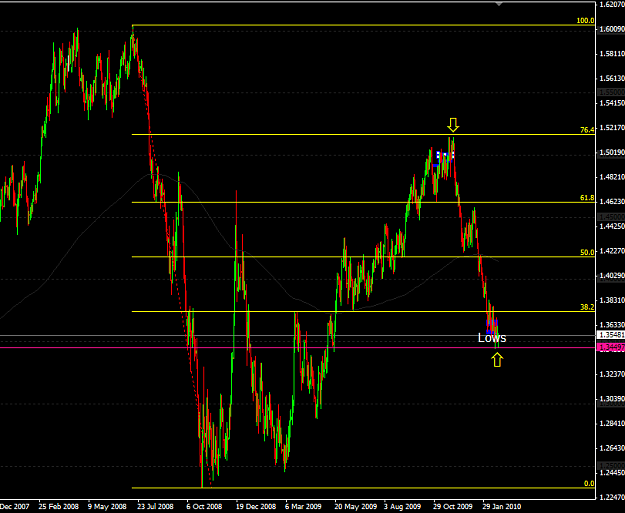The image size is (625, 513).
Task: Click the 1.58110 price axis value
Action: (612, 53)
